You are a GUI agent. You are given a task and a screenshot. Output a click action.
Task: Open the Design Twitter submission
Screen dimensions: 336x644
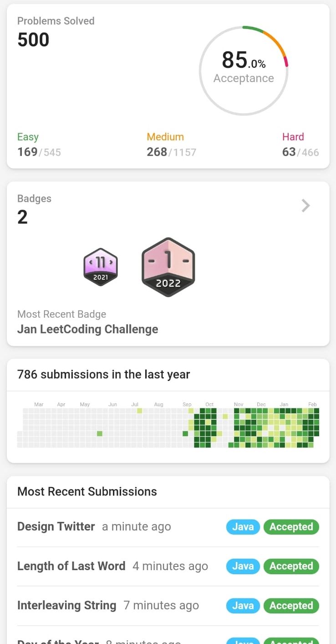[x=56, y=526]
